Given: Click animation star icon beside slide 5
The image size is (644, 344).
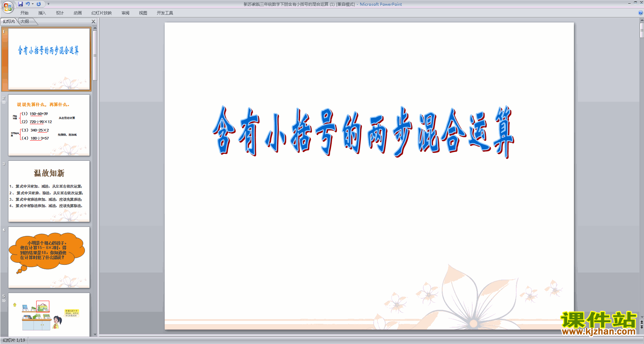Looking at the screenshot, I should pos(4,301).
